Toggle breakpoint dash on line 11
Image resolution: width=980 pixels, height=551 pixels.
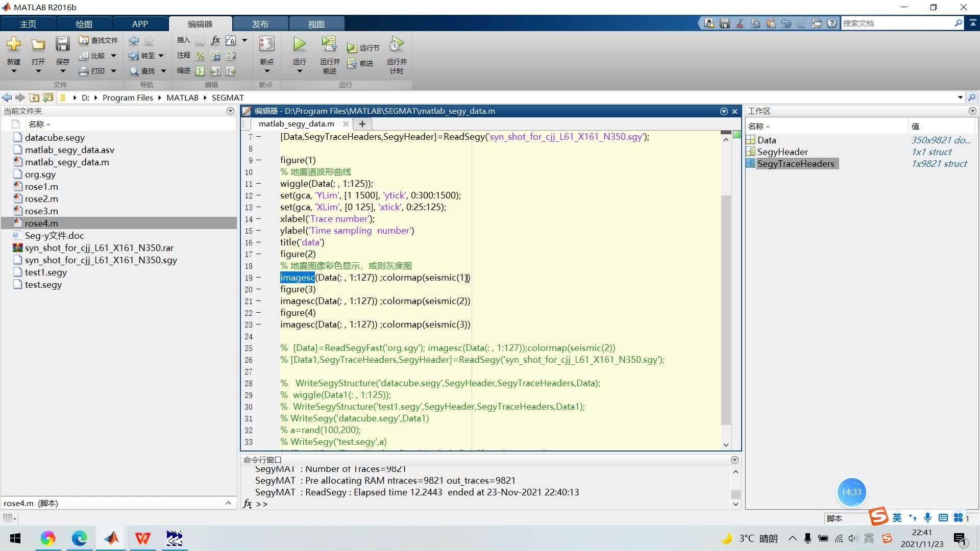[x=259, y=184]
